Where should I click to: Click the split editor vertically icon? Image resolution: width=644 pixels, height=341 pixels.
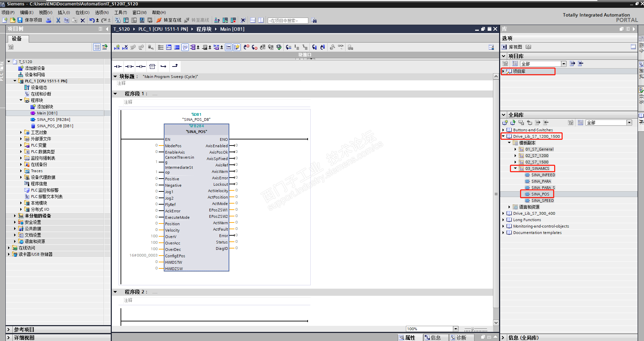click(261, 20)
